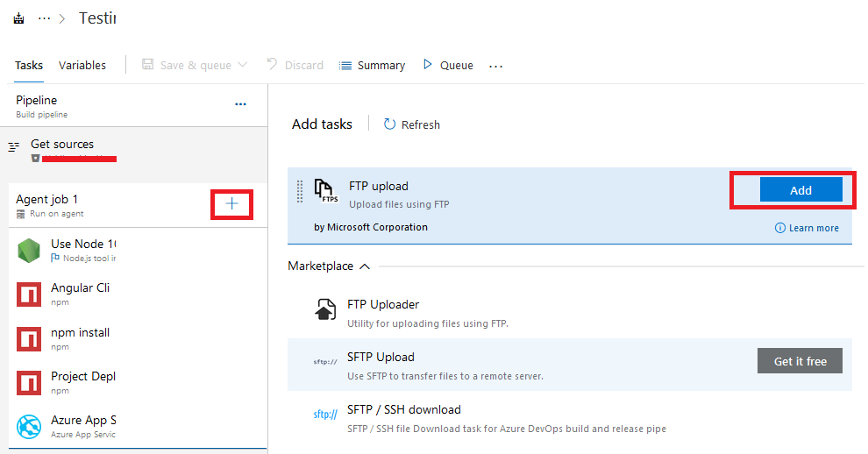The height and width of the screenshot is (454, 868).
Task: Open the toolbar more options ellipsis
Action: 496,66
